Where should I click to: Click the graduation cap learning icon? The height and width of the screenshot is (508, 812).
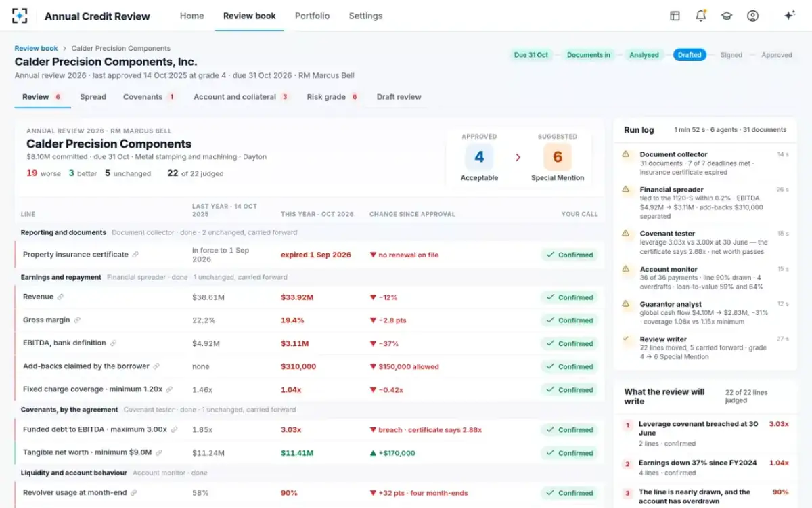[x=727, y=16]
